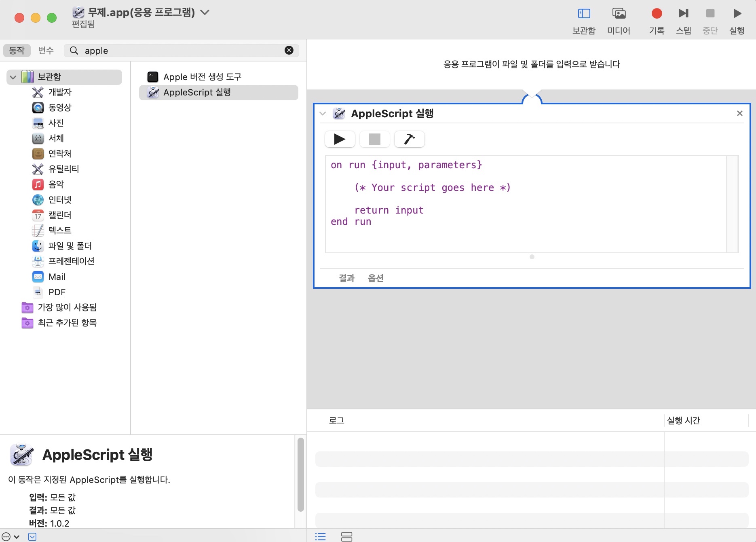Select the Apple 버전 생성 도구 action
The height and width of the screenshot is (542, 756).
(x=219, y=77)
